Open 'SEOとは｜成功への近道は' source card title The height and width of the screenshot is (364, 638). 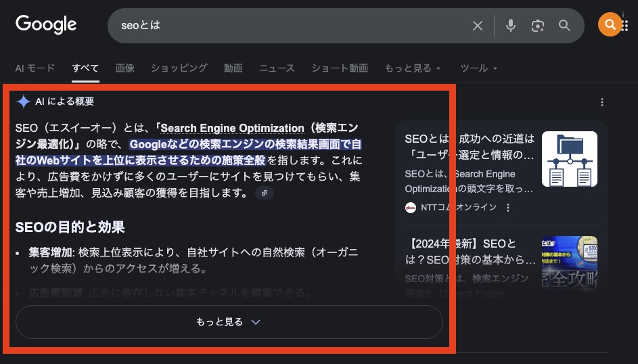[470, 147]
